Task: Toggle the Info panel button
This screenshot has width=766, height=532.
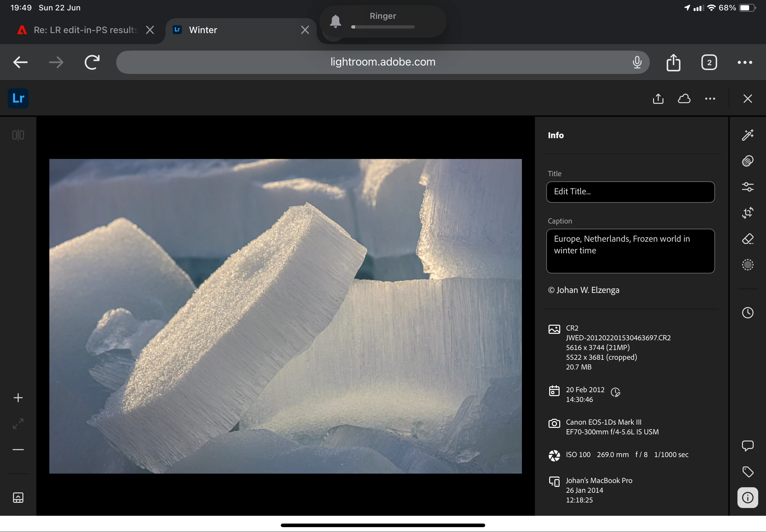Action: [x=747, y=498]
